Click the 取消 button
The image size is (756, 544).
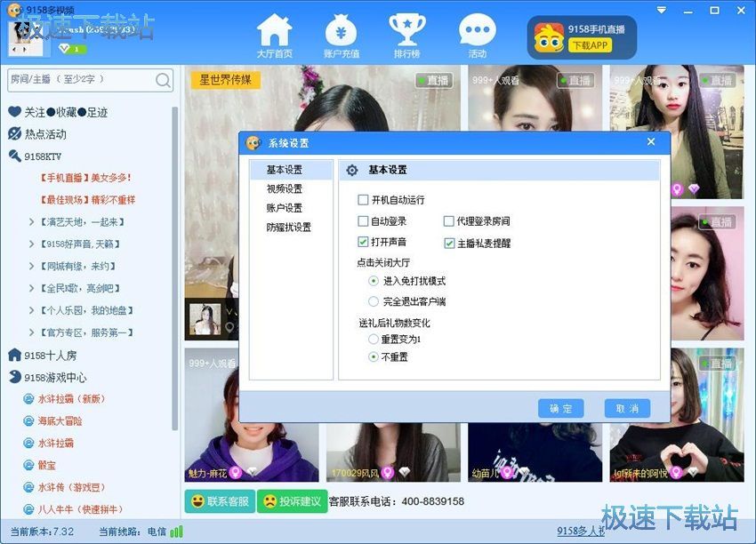(627, 409)
